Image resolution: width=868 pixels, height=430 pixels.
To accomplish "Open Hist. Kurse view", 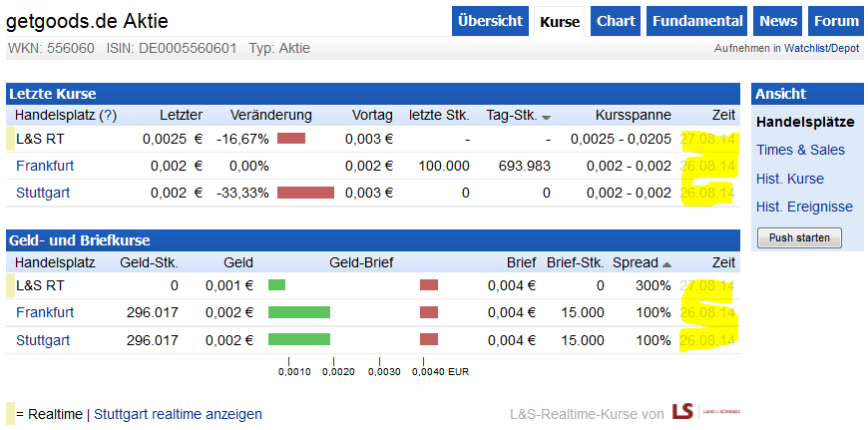I will click(x=790, y=179).
